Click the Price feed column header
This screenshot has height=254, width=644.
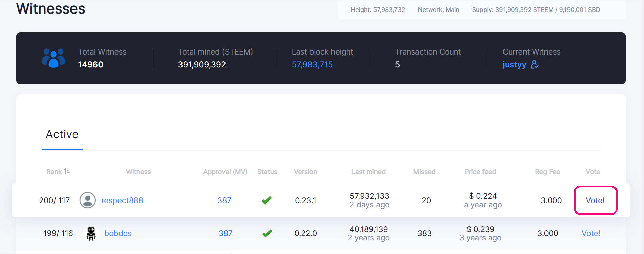point(480,172)
